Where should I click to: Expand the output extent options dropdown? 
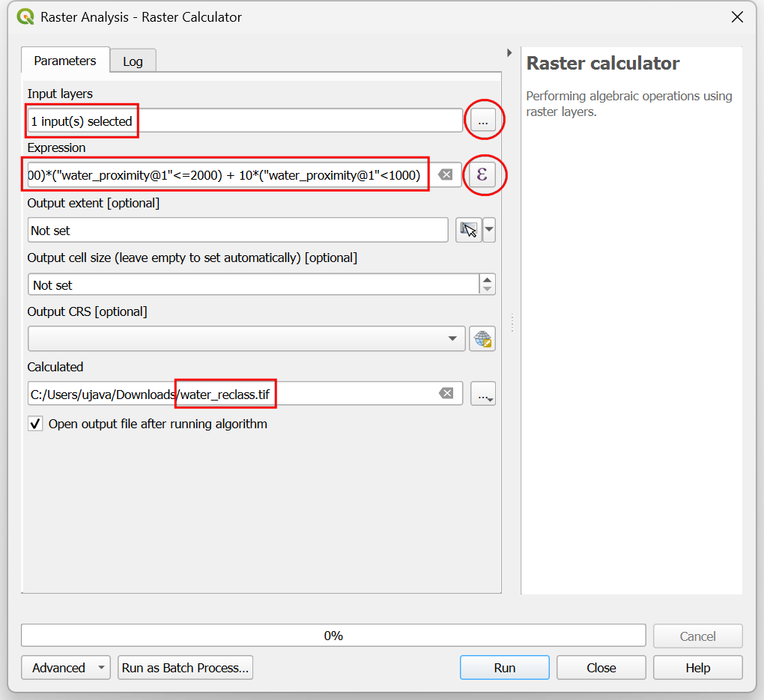[x=488, y=230]
